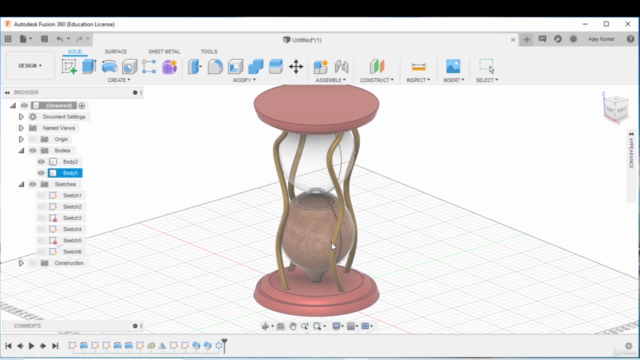This screenshot has width=640, height=360.
Task: Switch to the SOLID tab
Action: tap(75, 51)
